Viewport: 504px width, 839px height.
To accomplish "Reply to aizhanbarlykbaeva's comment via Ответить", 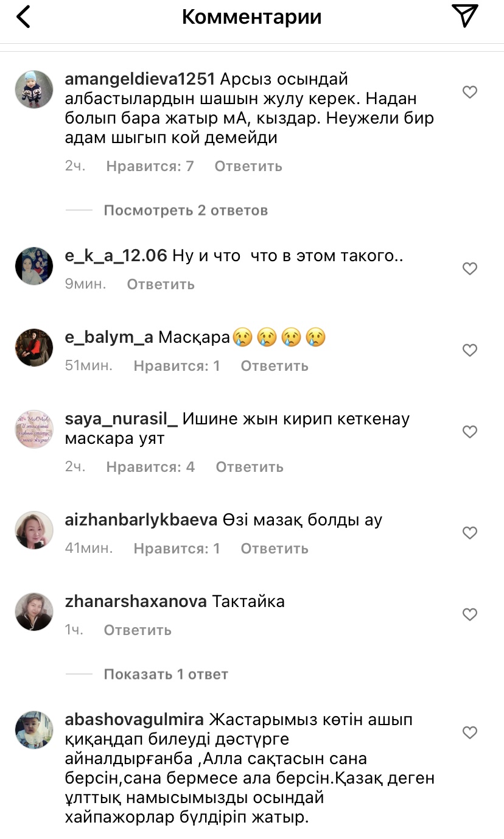I will coord(275,549).
